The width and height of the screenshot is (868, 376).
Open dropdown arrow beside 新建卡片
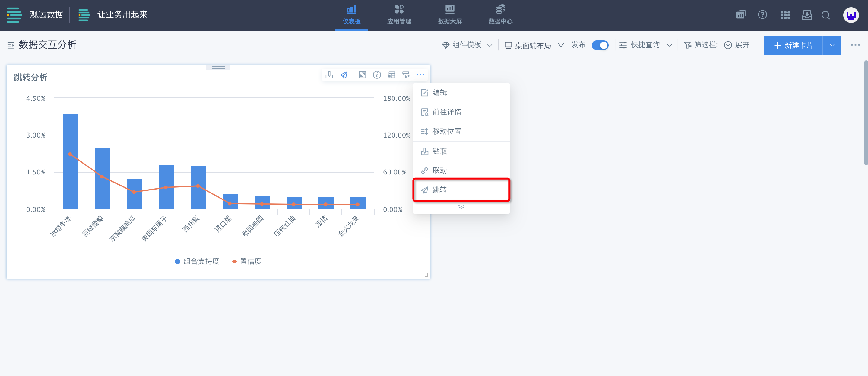pos(832,45)
